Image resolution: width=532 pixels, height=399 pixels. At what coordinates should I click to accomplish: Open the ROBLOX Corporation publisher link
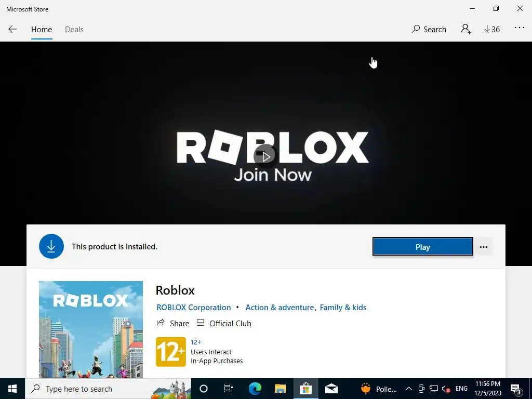[x=193, y=308]
